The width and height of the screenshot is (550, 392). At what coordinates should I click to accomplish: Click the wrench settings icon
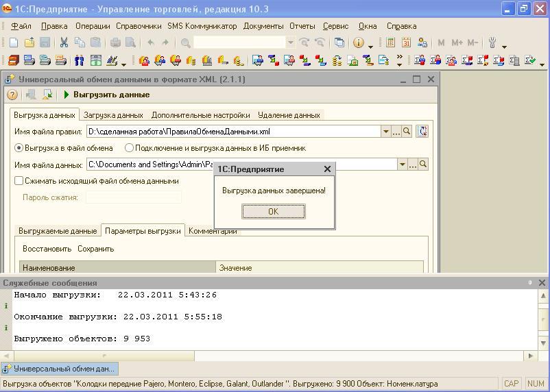[x=492, y=42]
